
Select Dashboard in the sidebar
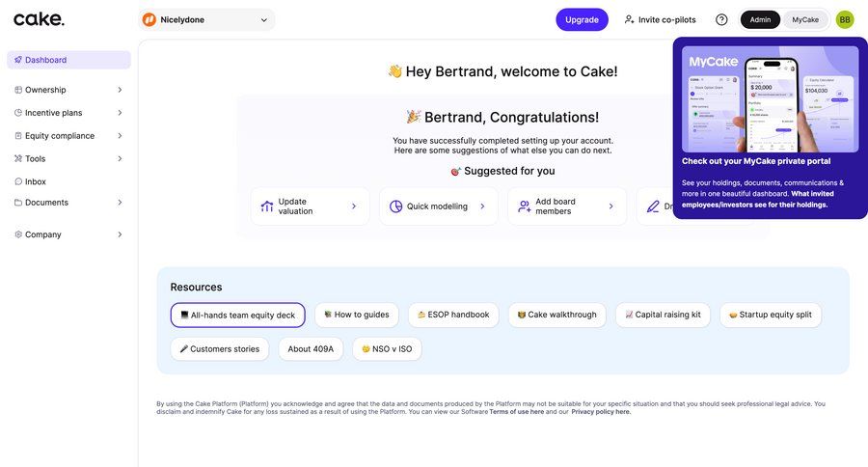(68, 60)
